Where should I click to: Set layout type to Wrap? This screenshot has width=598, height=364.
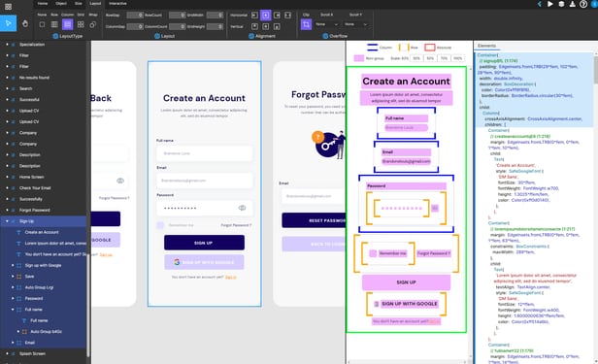[x=93, y=24]
